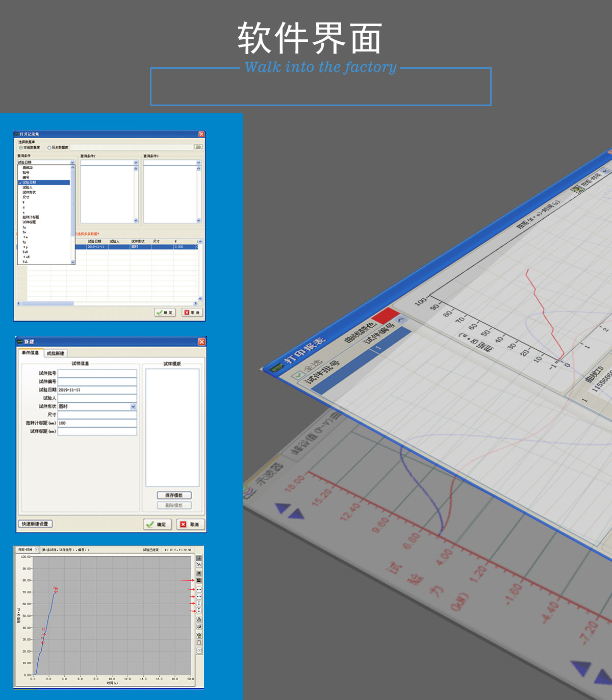This screenshot has width=612, height=700.
Task: Click the zoom-region icon below the hand tool
Action: coord(199,573)
